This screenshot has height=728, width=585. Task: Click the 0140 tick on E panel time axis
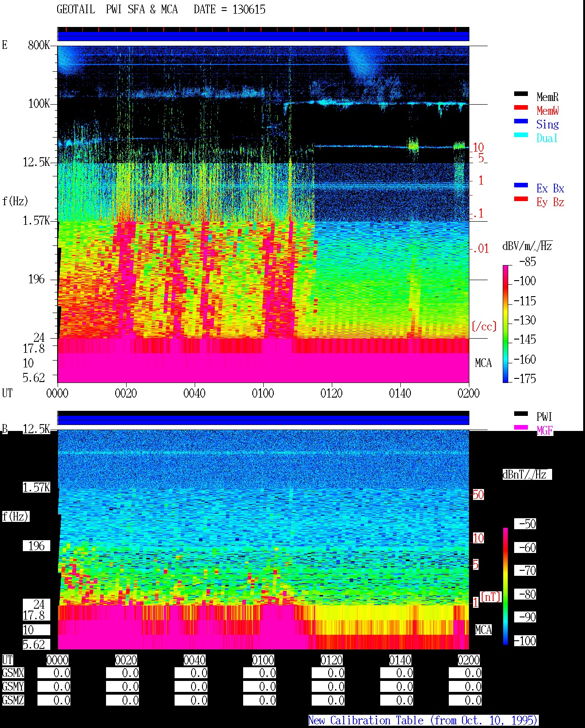pos(400,393)
